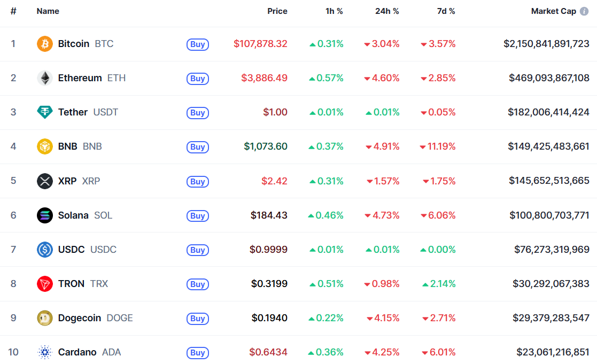Screen dimensions: 597x364
Task: Sort by the 24h % column header
Action: click(387, 11)
